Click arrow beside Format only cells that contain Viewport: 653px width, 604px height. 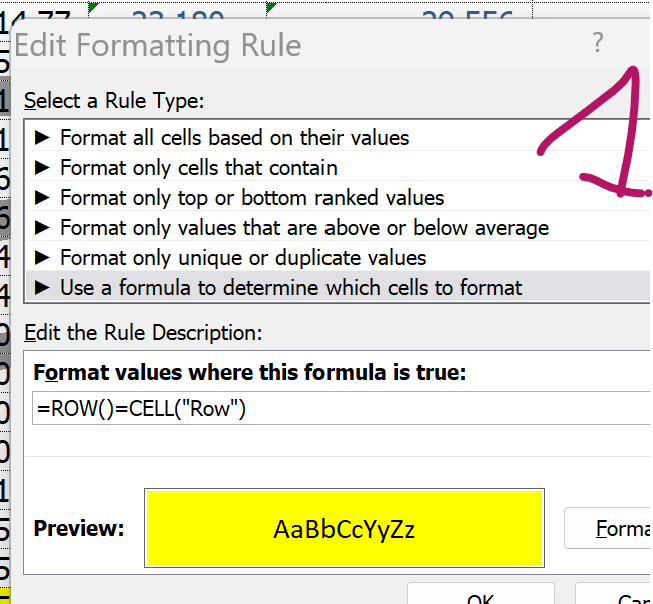click(42, 167)
